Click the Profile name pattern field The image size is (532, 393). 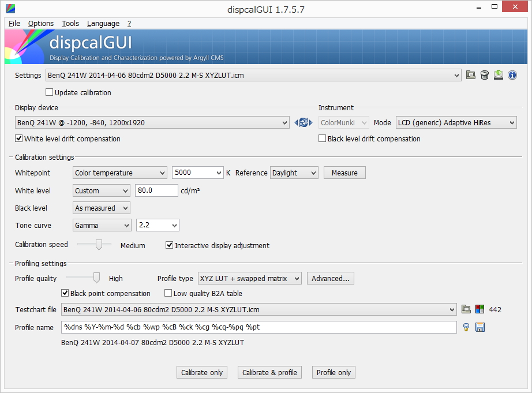point(259,327)
